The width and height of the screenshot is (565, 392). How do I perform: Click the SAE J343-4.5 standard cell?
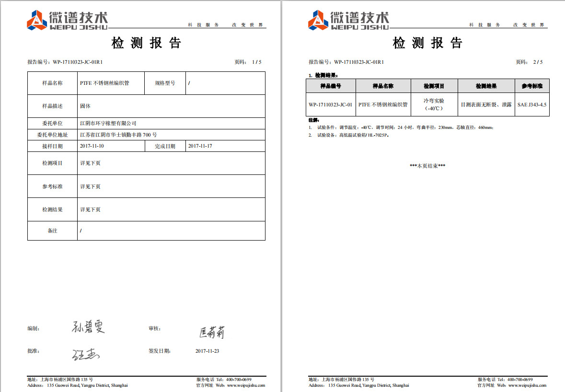[x=532, y=104]
